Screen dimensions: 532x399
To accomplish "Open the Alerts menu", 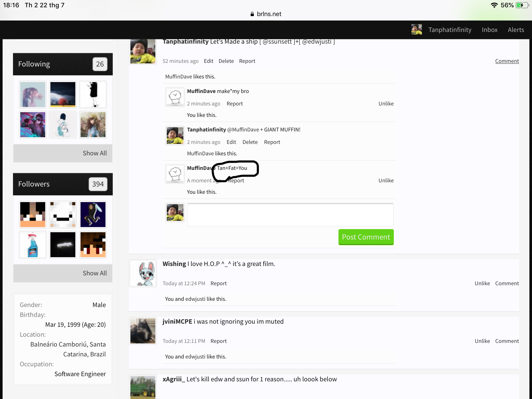I will pyautogui.click(x=516, y=30).
